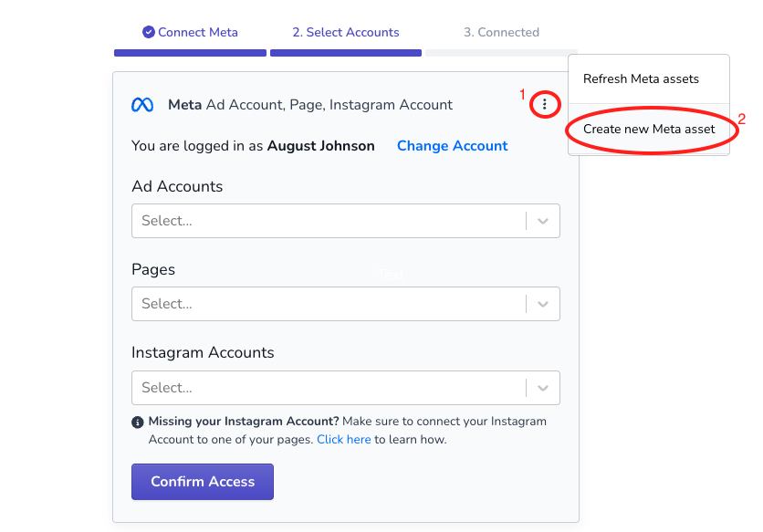
Task: Go to the Connect Meta step tab
Action: [190, 32]
